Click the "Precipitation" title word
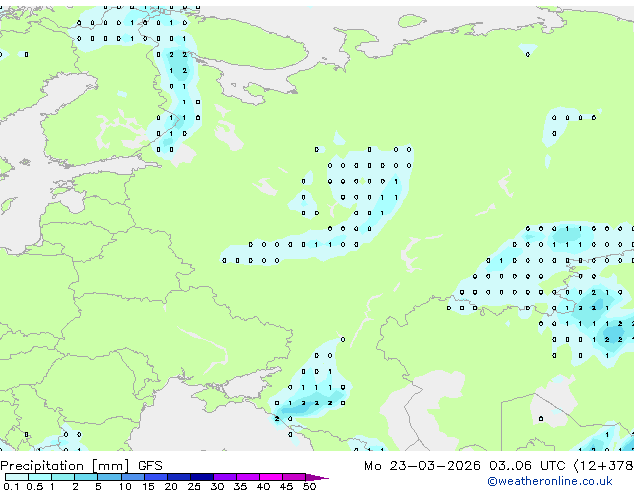 point(42,466)
